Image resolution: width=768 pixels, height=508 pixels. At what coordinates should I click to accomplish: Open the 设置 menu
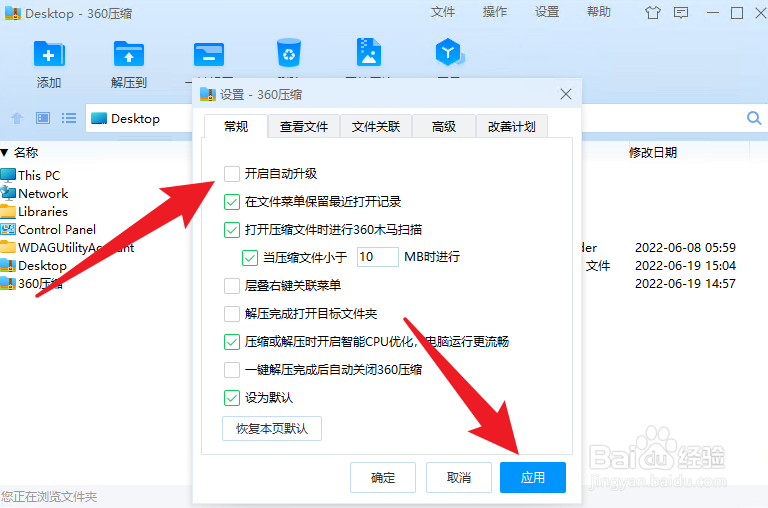(547, 12)
